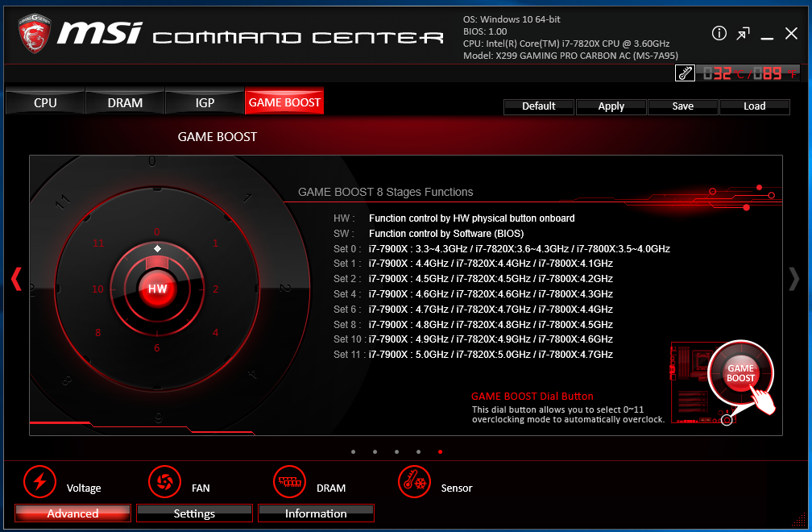
Task: Switch to the IGP tab
Action: click(205, 102)
